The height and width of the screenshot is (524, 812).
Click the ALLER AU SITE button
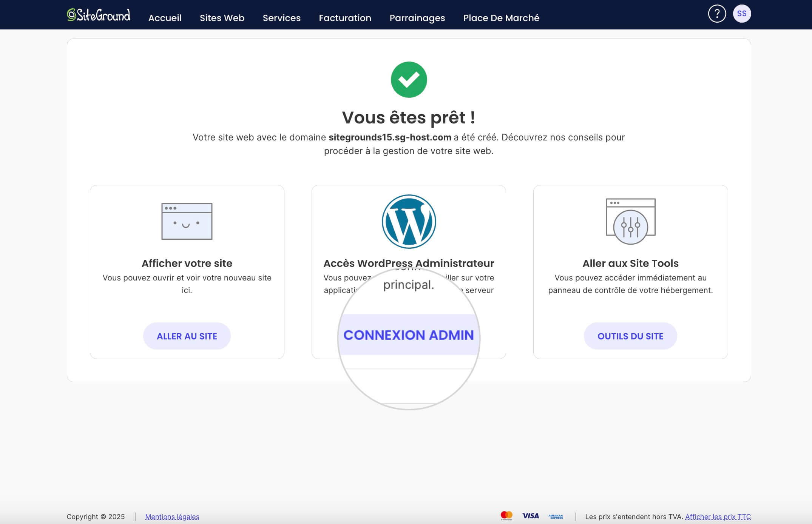[x=187, y=336]
